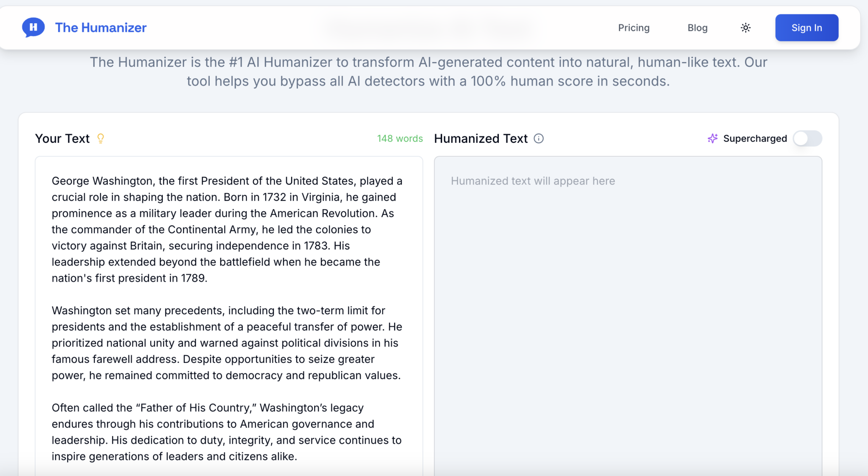Click the "Humanized text will appear here" placeholder
This screenshot has width=868, height=476.
coord(533,181)
